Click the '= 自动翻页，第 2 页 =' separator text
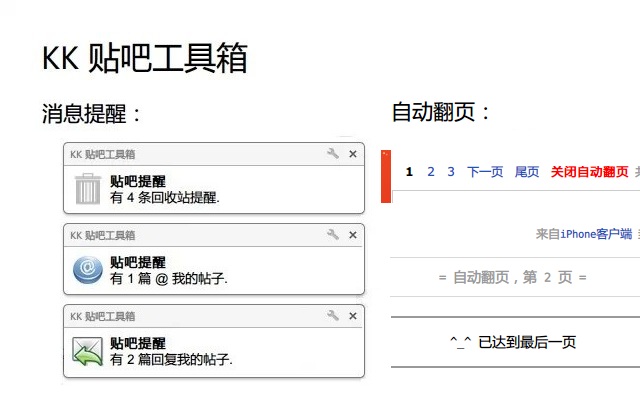This screenshot has width=640, height=400. (x=513, y=278)
